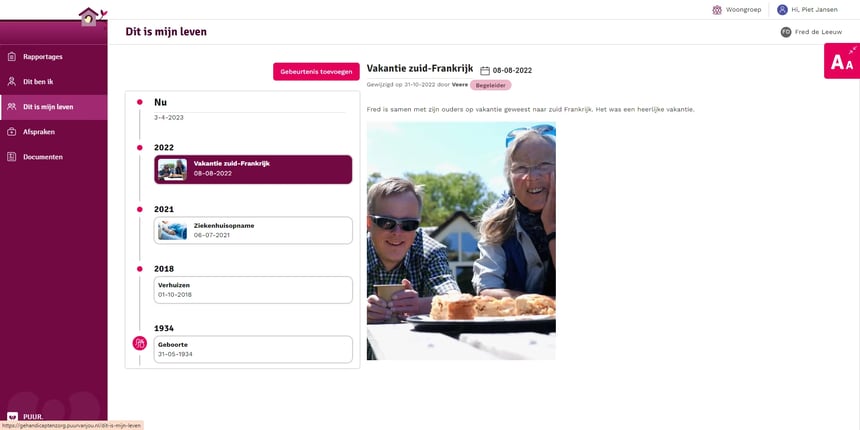Open Piet Jansen user avatar
Viewport: 860px width, 430px height.
(x=782, y=10)
